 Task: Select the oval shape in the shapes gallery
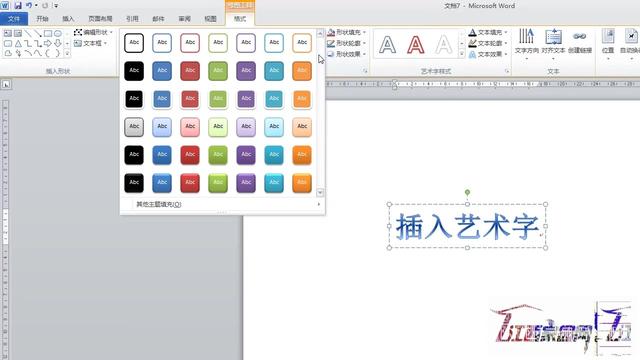(58, 33)
